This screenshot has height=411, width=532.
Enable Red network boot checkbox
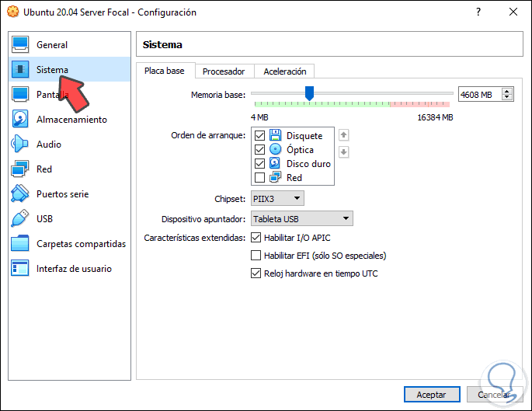tap(259, 177)
